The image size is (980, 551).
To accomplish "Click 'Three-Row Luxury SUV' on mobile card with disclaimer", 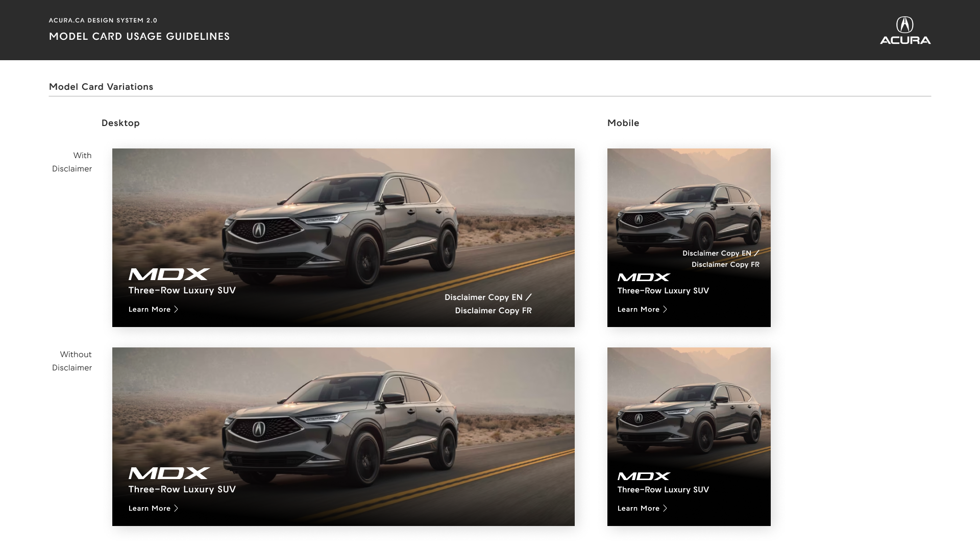I will pos(663,291).
